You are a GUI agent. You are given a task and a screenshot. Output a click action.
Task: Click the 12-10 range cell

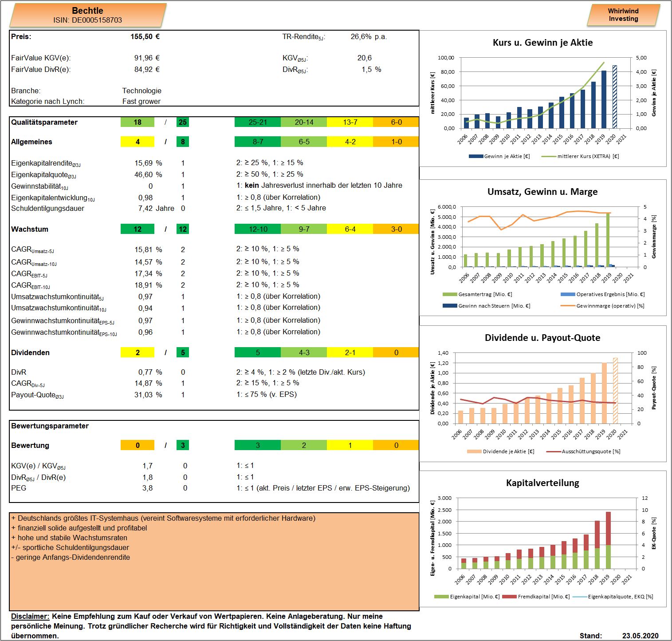pyautogui.click(x=258, y=229)
